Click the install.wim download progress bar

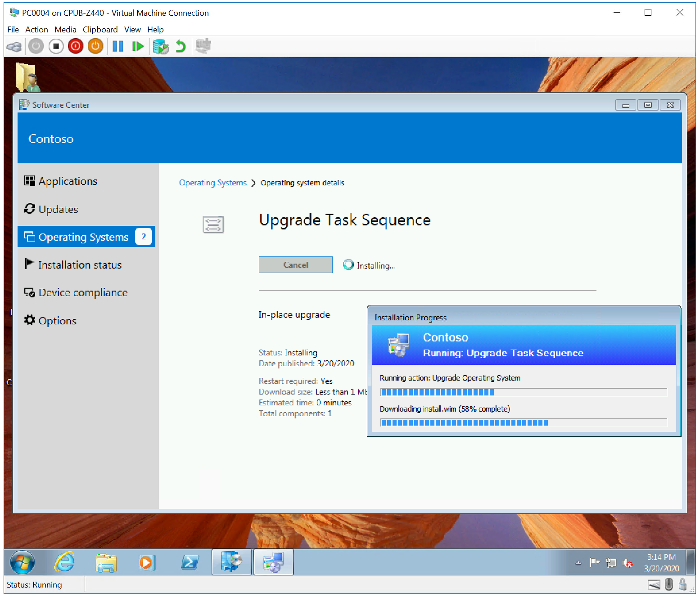pos(523,422)
